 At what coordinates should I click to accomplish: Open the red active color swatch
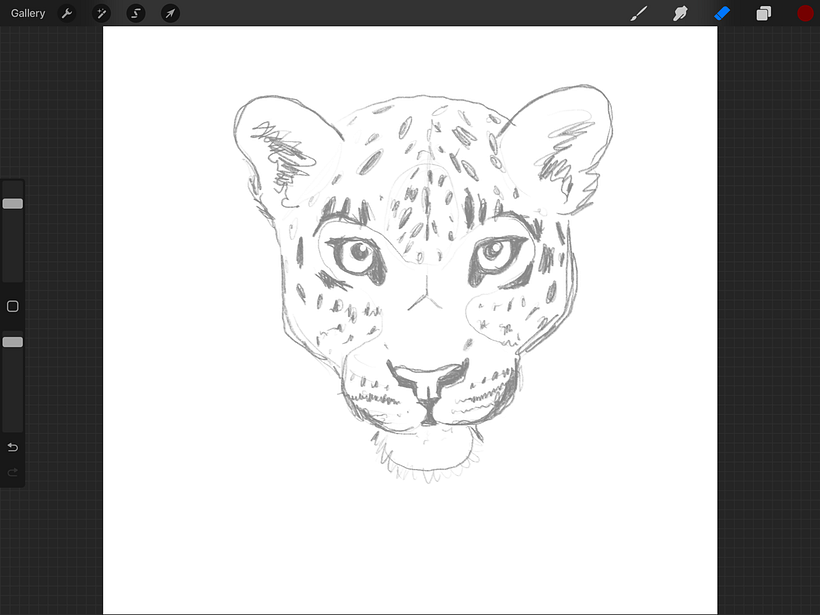click(805, 13)
